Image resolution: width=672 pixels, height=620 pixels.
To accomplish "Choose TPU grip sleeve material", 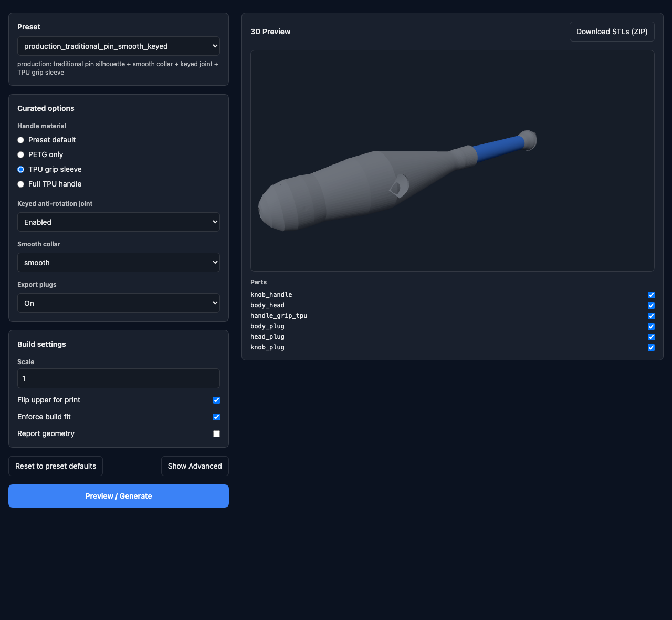I will coord(20,169).
